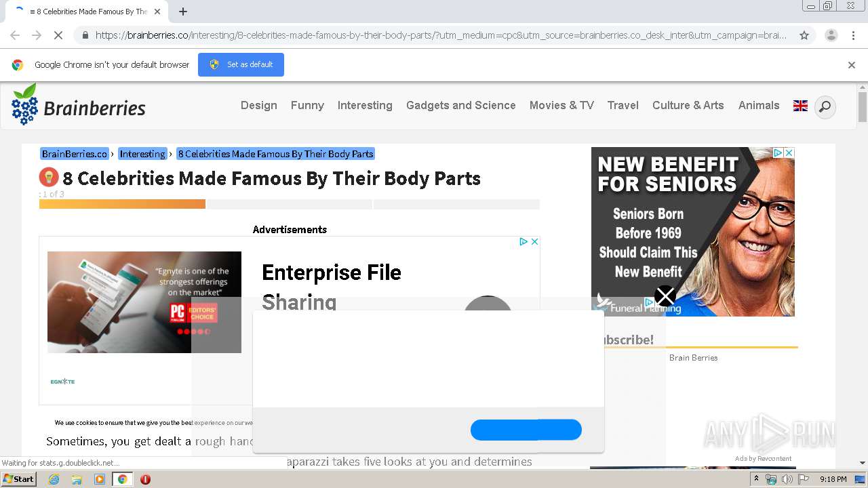Open the Windows Start menu

pos(19,479)
